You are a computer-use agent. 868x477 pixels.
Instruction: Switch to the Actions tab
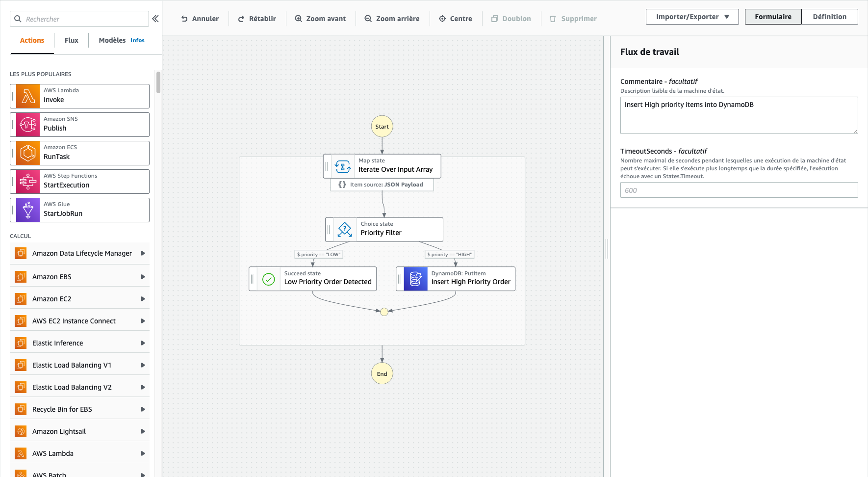pos(32,40)
